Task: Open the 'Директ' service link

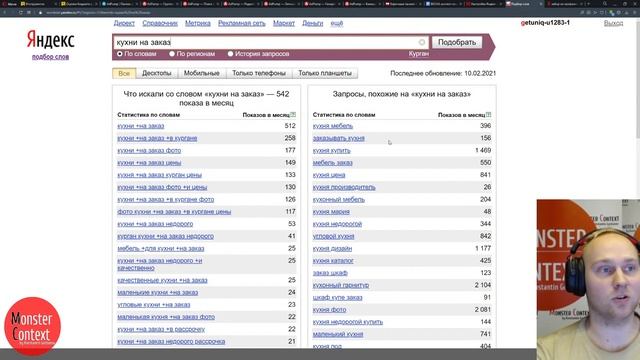Action: [x=124, y=23]
